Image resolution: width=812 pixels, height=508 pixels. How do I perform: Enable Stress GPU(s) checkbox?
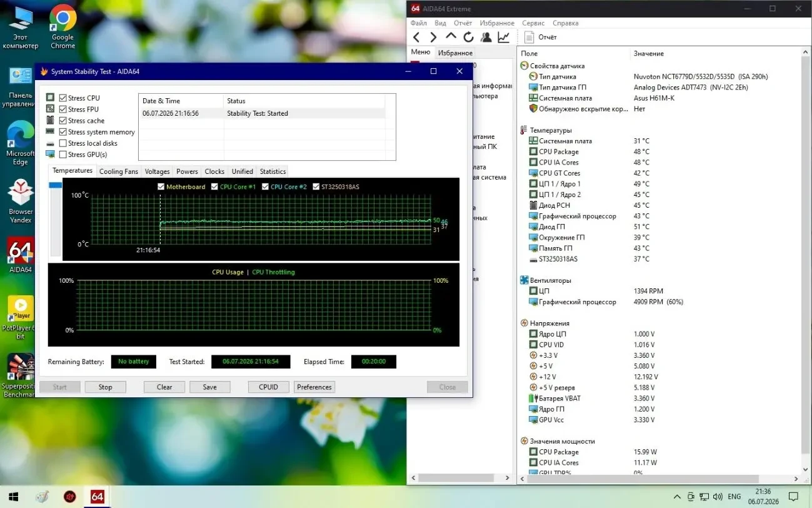(x=63, y=155)
